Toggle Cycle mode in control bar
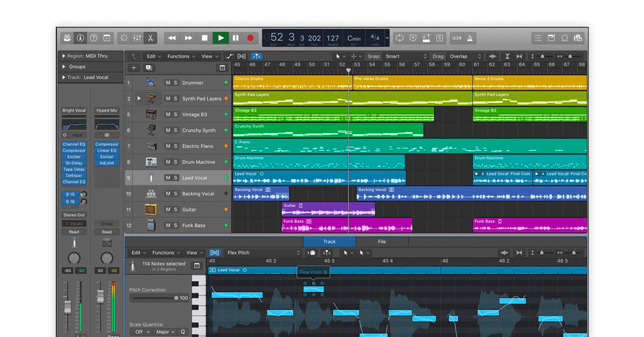Viewport: 644px width, 337px height. (400, 38)
